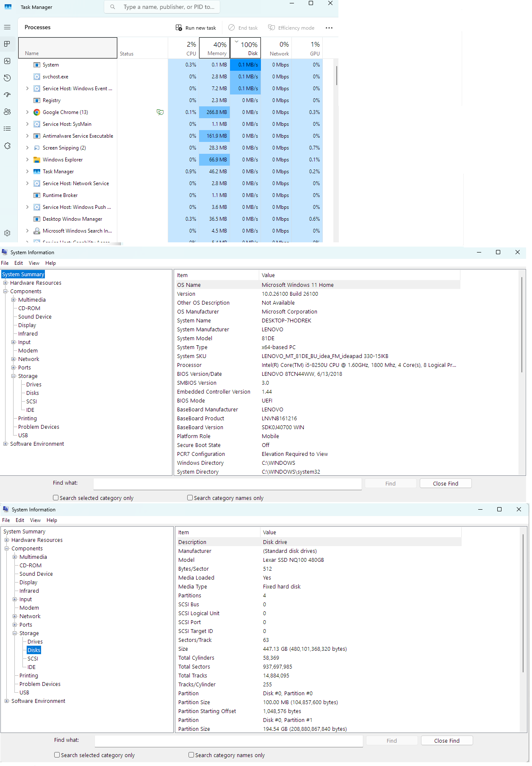Sort by the Memory column header
Screen dimensions: 532x766
tap(215, 48)
